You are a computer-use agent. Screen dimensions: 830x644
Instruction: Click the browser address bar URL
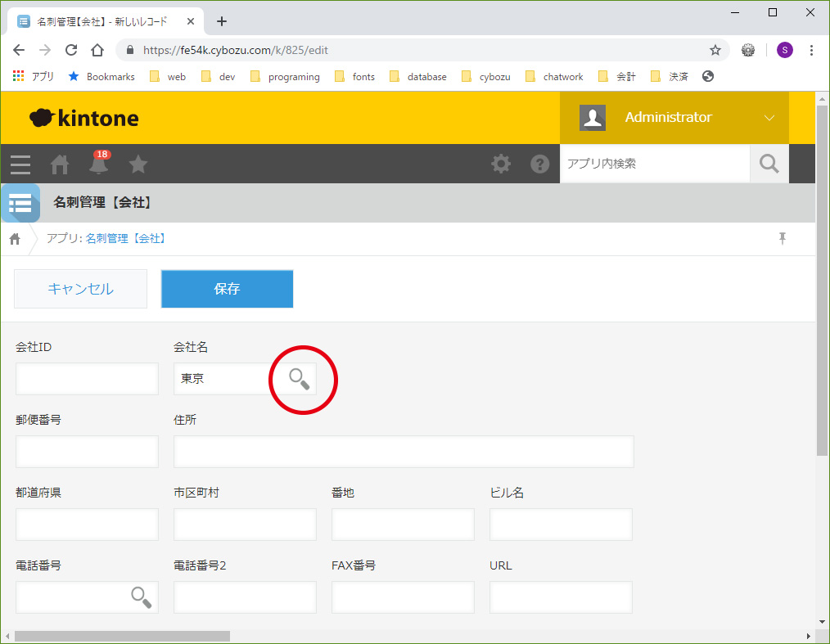236,50
